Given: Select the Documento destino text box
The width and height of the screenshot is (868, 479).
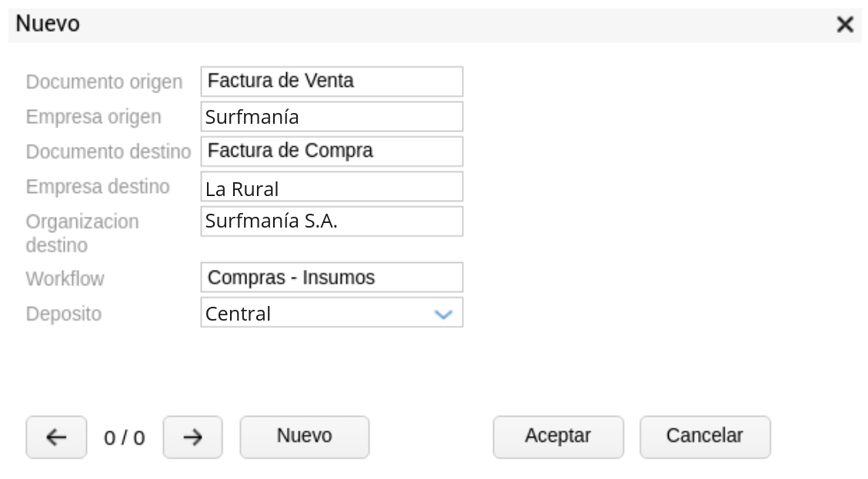Looking at the screenshot, I should pyautogui.click(x=332, y=151).
